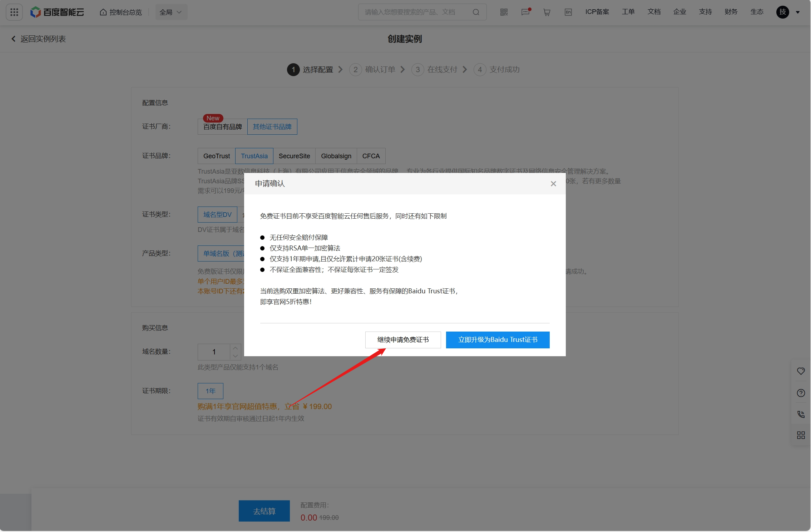Open the 文档 menu
Viewport: 811px width, 532px height.
tap(654, 12)
